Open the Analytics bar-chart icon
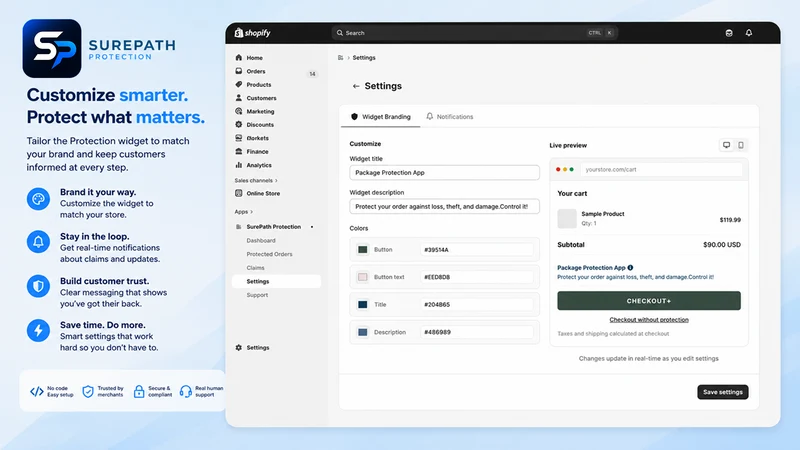 (239, 165)
